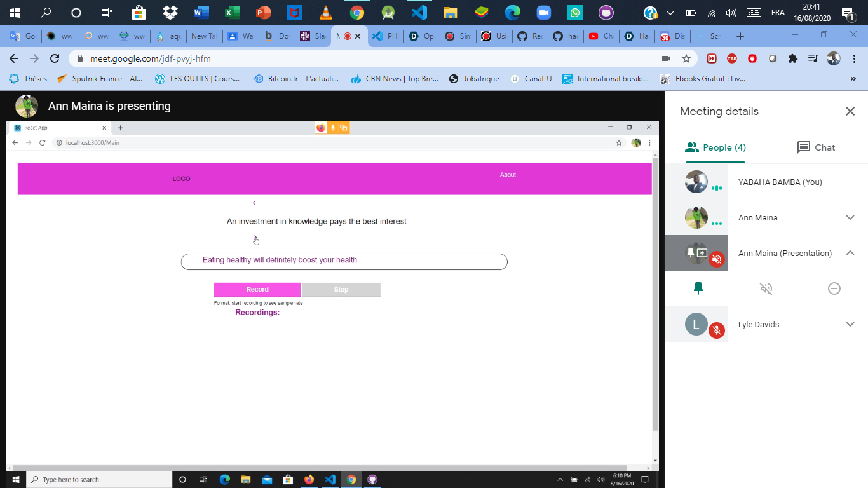The width and height of the screenshot is (868, 488).
Task: Open the Sputnik France bookmark
Action: coord(100,79)
